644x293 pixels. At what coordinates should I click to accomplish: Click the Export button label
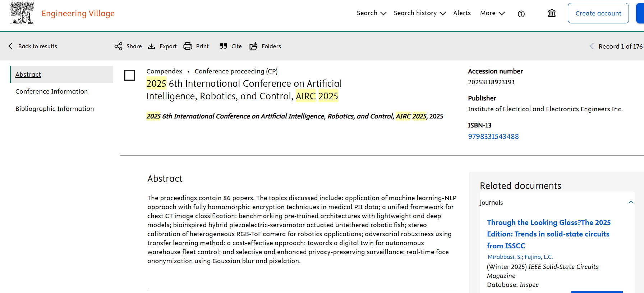coord(168,46)
